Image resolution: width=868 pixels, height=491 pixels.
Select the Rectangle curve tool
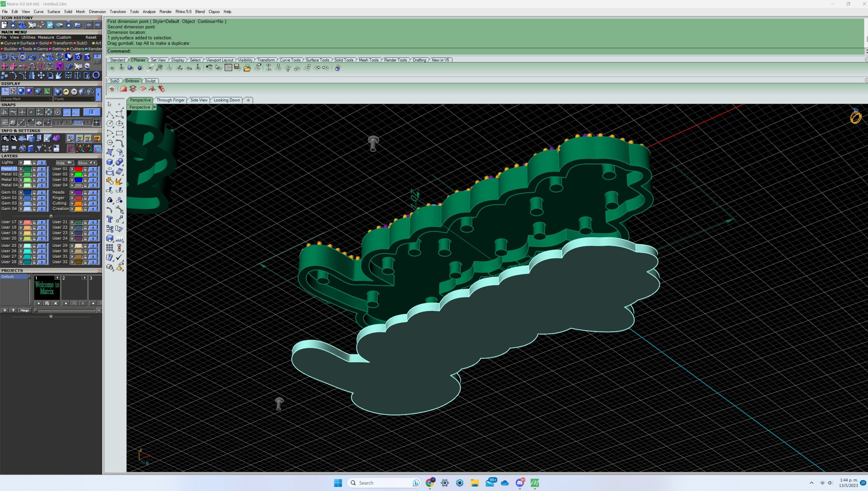coord(119,133)
